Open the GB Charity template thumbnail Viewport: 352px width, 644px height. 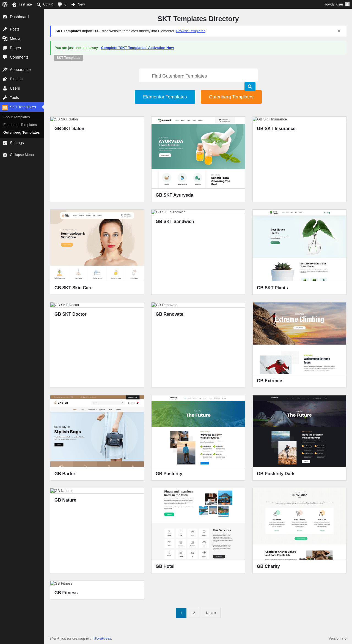(x=299, y=524)
